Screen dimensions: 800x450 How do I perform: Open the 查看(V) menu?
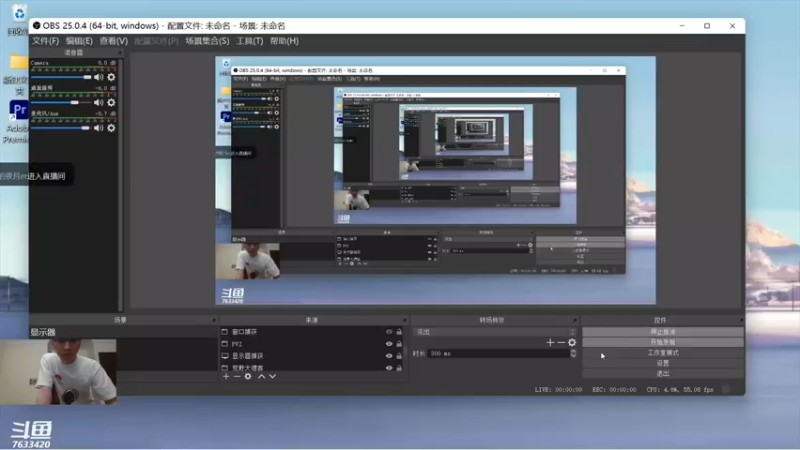(x=113, y=41)
